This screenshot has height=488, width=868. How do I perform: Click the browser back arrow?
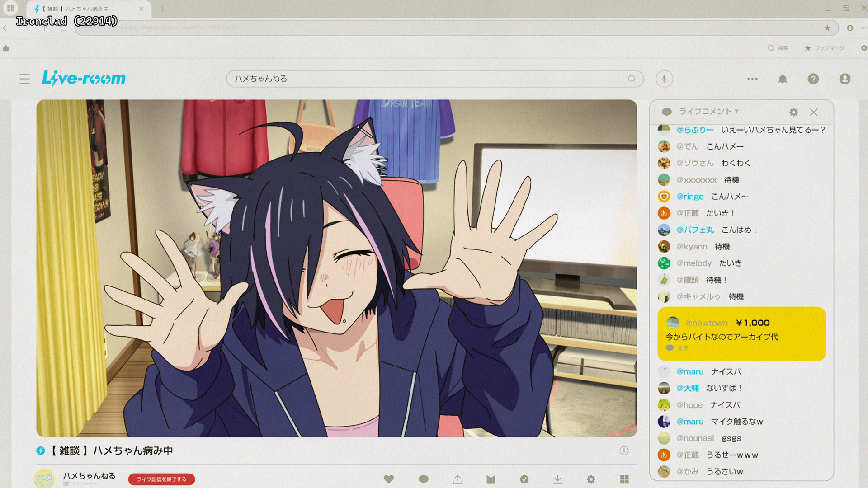coord(6,28)
